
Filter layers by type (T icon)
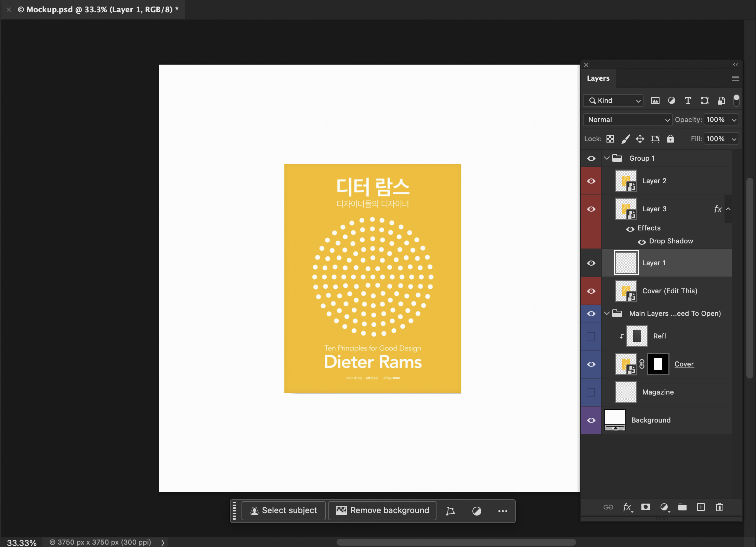point(688,101)
